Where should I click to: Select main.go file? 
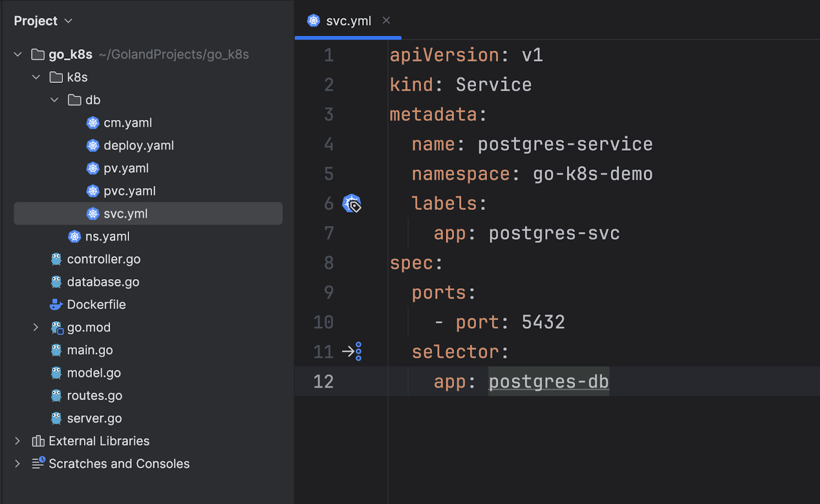coord(90,350)
